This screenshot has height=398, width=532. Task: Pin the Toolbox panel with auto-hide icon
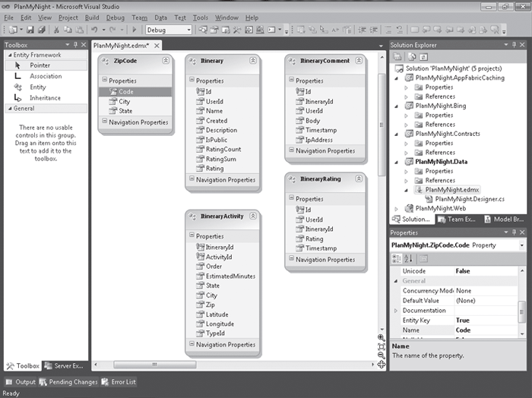point(75,44)
